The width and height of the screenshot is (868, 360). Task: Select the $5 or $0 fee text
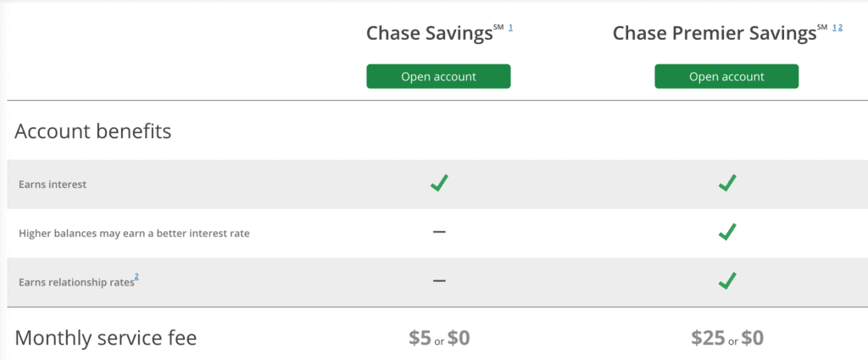[x=439, y=338]
